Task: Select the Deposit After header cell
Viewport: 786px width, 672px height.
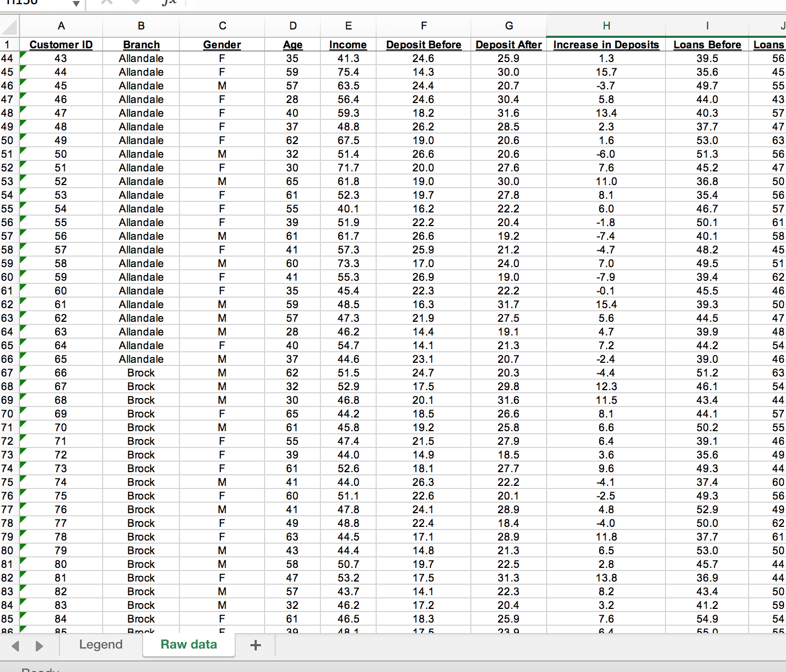Action: [509, 45]
